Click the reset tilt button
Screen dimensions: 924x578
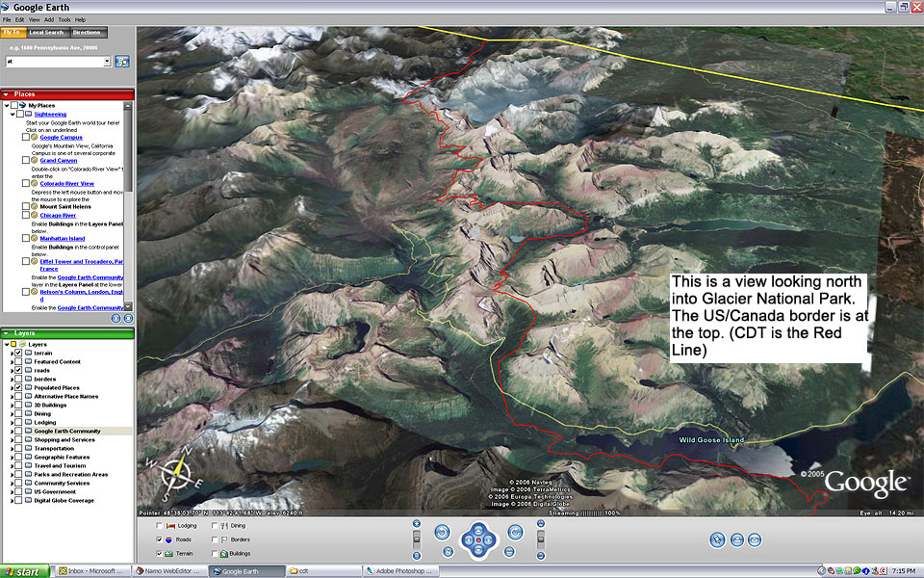click(x=510, y=551)
